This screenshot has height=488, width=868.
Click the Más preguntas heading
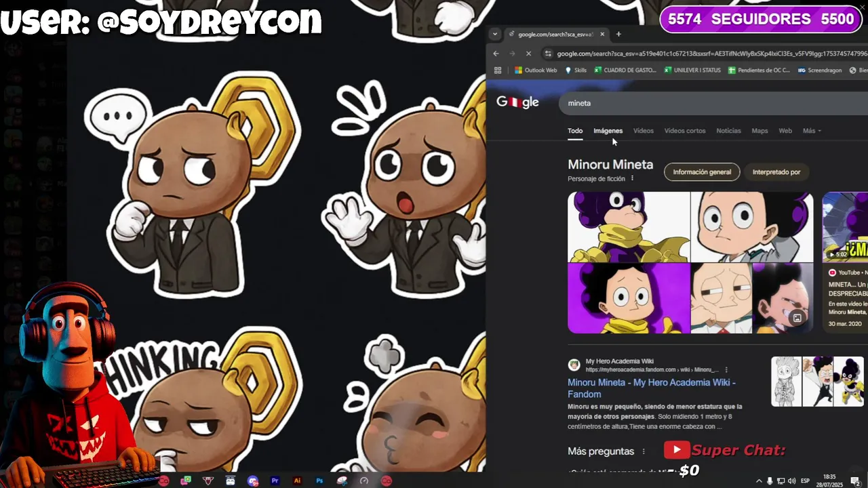click(601, 451)
